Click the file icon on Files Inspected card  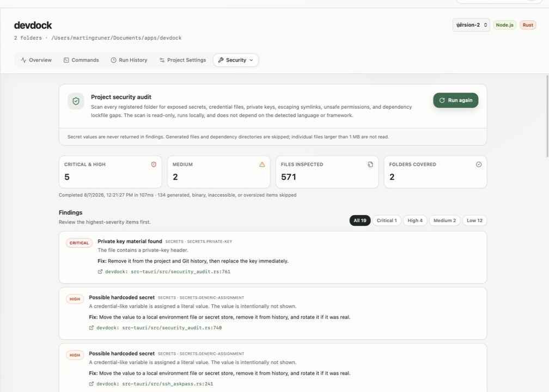click(x=370, y=164)
